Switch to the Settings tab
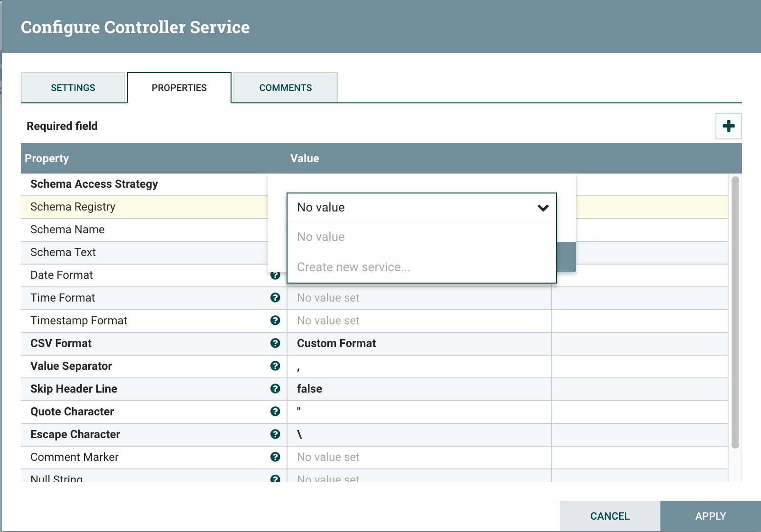 (x=73, y=88)
